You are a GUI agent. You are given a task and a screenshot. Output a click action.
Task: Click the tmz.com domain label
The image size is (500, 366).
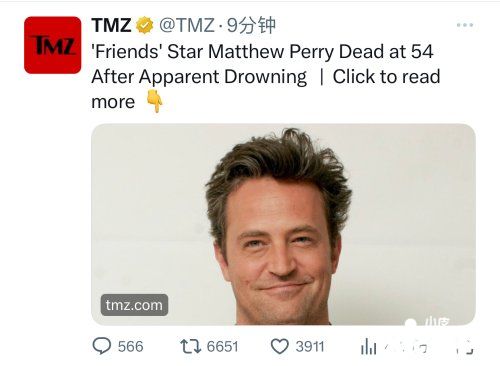(x=134, y=305)
